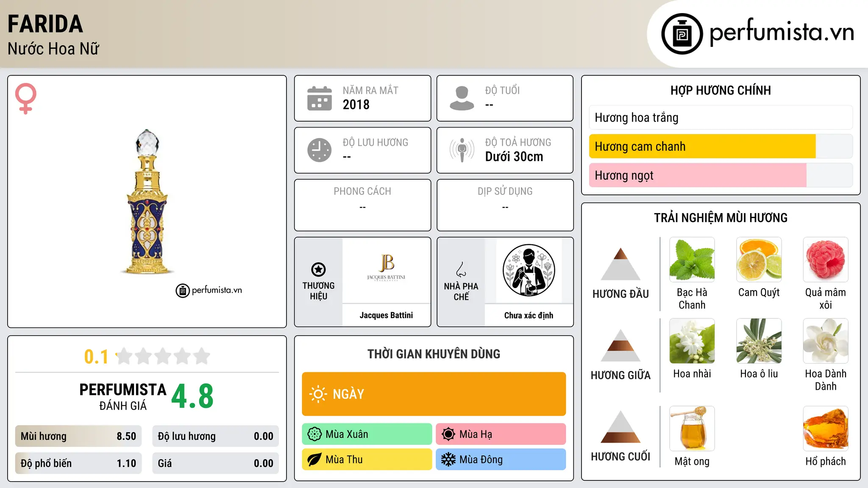
Task: Open the gardenia flower note image
Action: (x=826, y=341)
